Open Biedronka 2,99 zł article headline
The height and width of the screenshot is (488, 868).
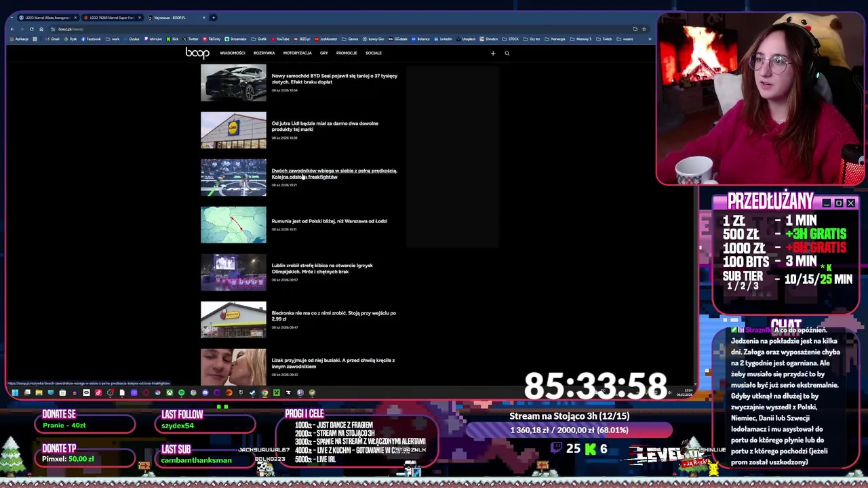point(334,316)
